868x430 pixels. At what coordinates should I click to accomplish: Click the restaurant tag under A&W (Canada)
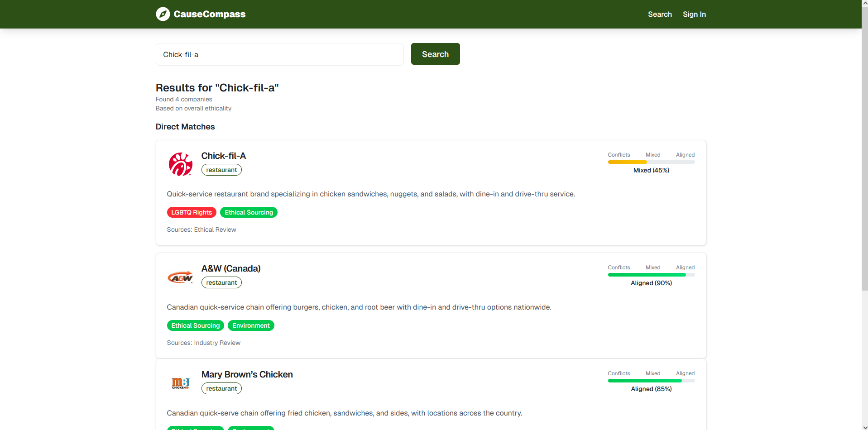[221, 282]
